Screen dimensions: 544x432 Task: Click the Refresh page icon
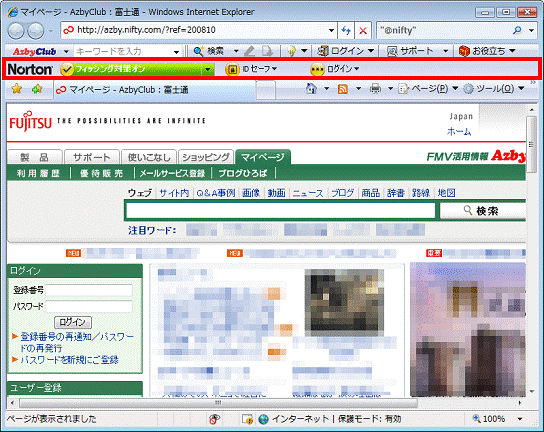346,31
